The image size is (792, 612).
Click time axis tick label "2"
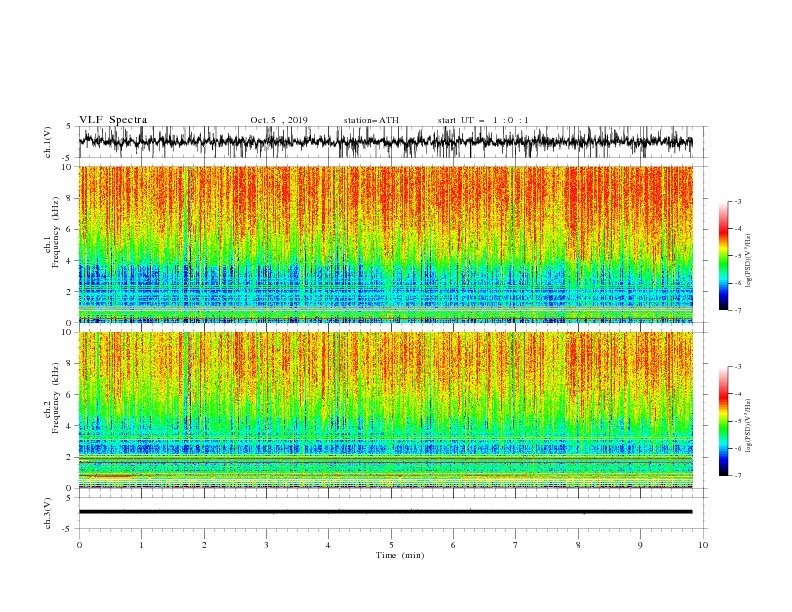204,545
